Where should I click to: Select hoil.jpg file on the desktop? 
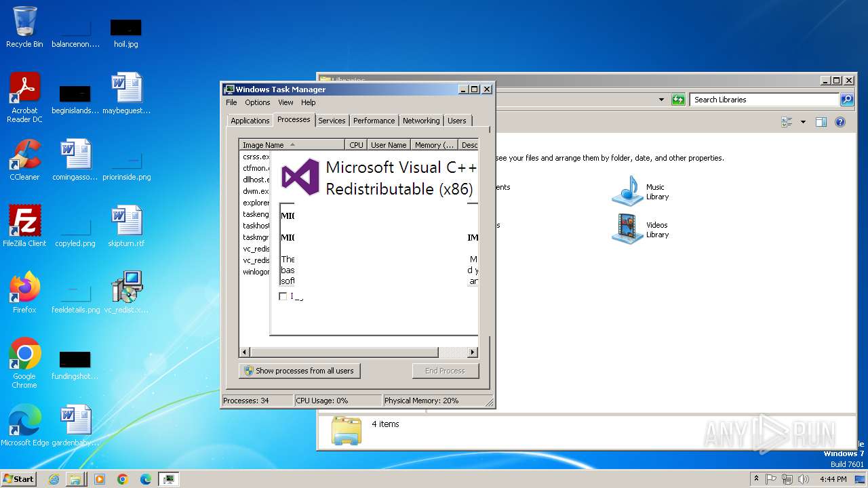[126, 33]
